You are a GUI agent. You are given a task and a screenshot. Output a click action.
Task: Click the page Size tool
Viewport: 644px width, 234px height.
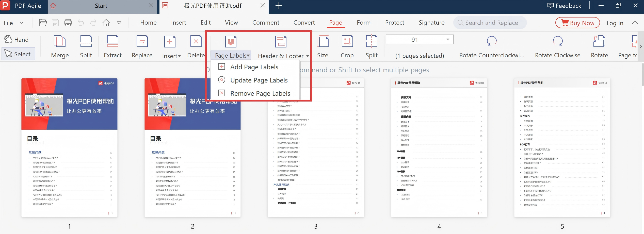pyautogui.click(x=323, y=47)
